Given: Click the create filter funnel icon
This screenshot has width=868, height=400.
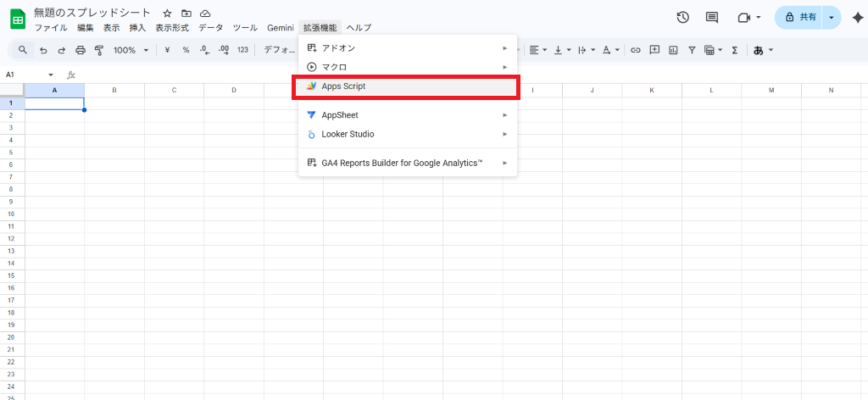Looking at the screenshot, I should tap(692, 50).
